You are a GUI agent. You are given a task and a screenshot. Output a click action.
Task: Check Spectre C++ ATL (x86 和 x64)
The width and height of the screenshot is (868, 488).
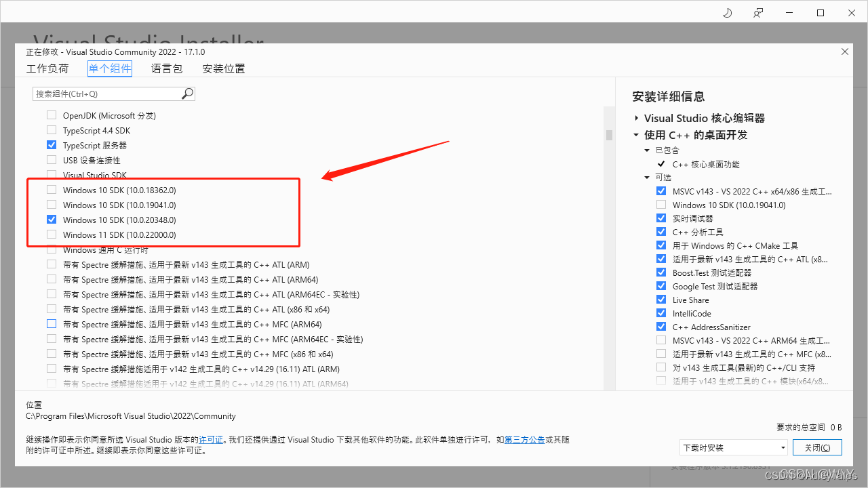click(52, 309)
